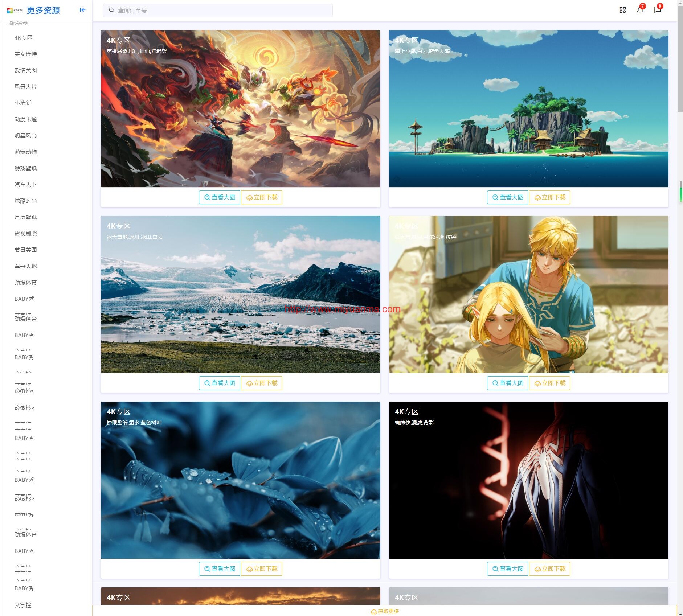This screenshot has height=616, width=683.
Task: Select 小清新 category
Action: 23,103
